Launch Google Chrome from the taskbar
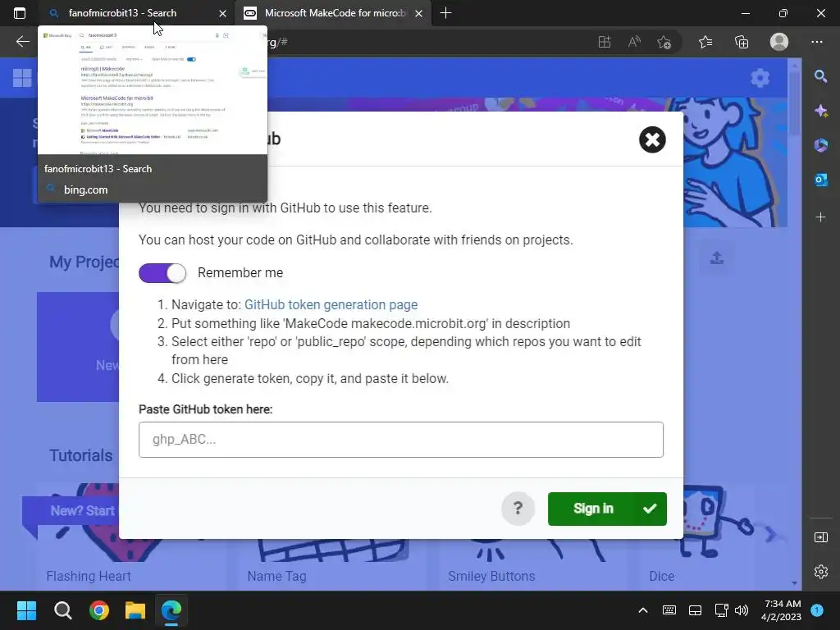The height and width of the screenshot is (630, 840). (99, 610)
